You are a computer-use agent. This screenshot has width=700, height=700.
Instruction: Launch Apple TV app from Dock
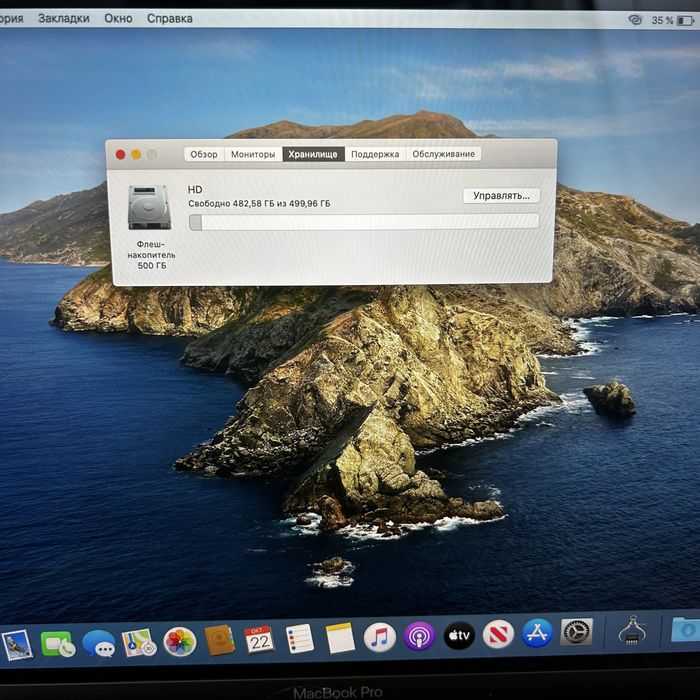459,635
